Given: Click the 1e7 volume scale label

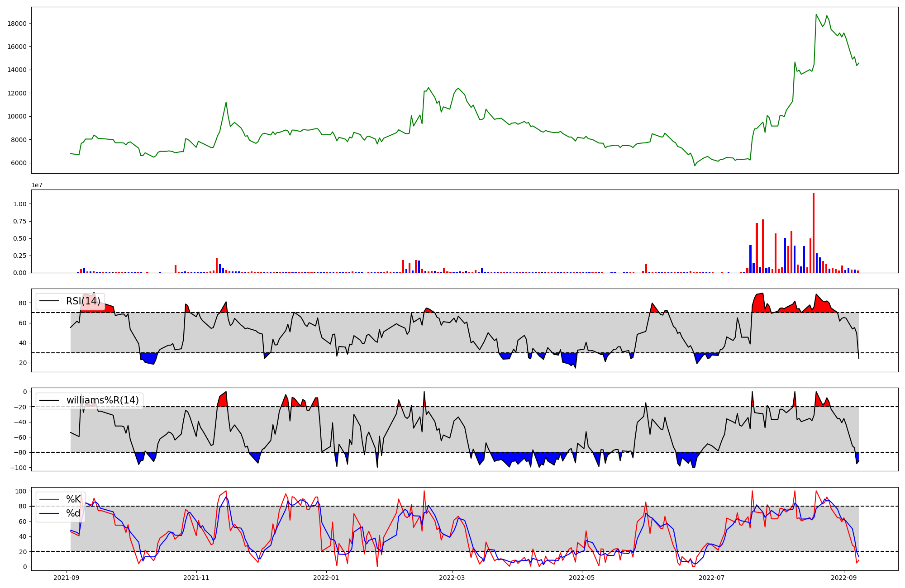Looking at the screenshot, I should pyautogui.click(x=37, y=185).
